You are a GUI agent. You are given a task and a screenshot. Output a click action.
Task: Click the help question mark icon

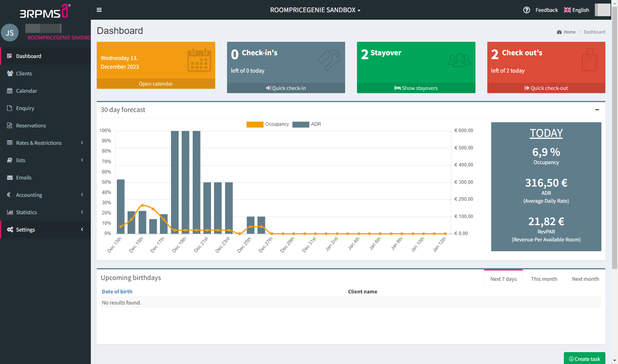coord(526,10)
